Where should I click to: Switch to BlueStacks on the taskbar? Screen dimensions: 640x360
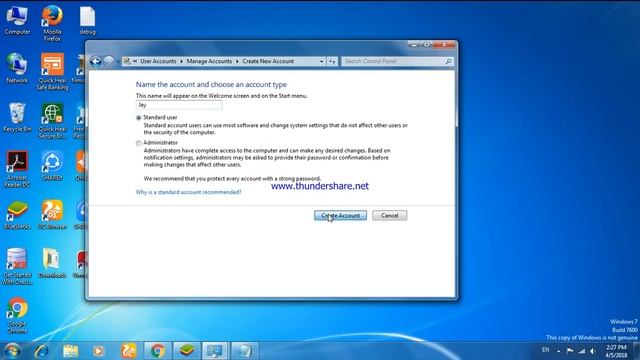coord(187,351)
